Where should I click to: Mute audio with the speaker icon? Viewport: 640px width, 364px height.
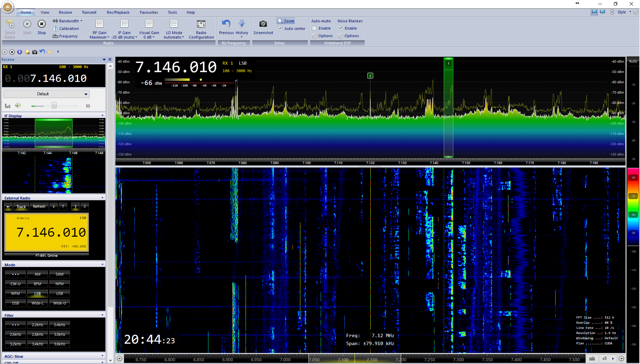(18, 105)
